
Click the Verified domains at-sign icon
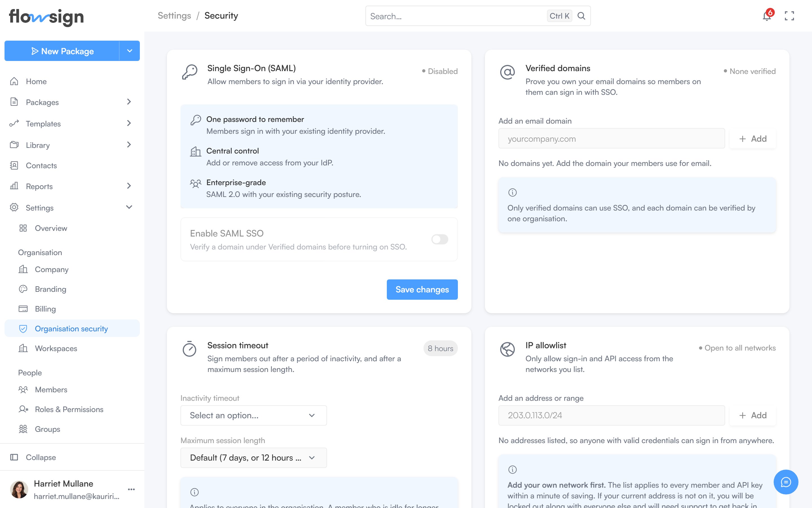[507, 72]
